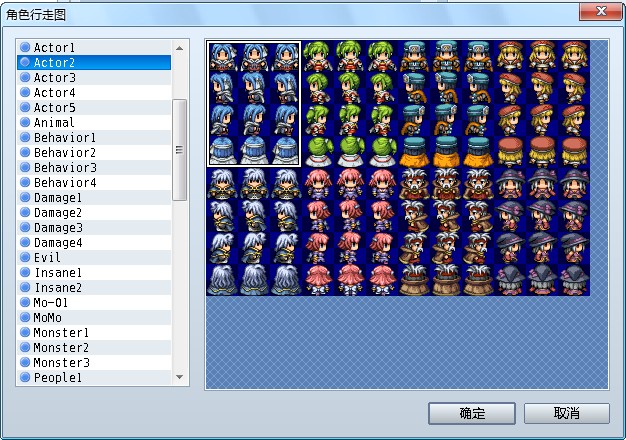Pick the Monster3 entry
This screenshot has height=440, width=626.
[94, 363]
